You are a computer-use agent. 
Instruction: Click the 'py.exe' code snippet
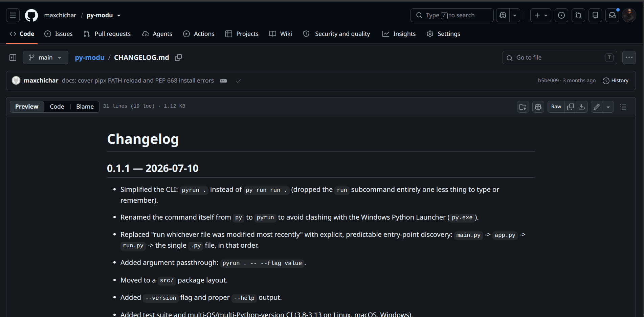pyautogui.click(x=462, y=218)
